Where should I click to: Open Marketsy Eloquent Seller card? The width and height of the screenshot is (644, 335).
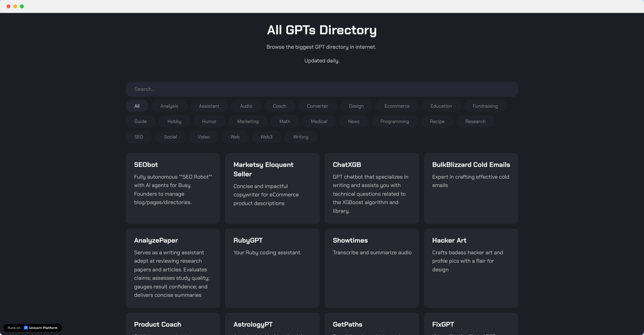(272, 188)
